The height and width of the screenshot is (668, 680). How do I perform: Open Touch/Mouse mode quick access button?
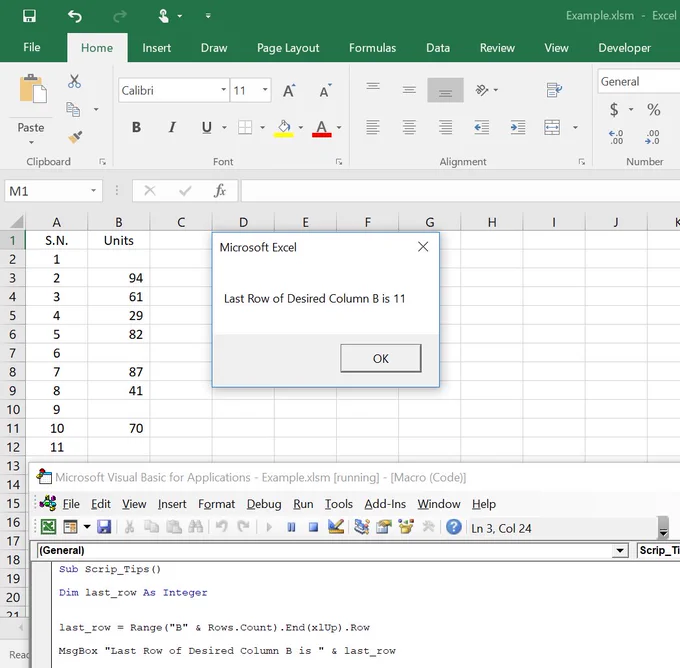click(163, 16)
